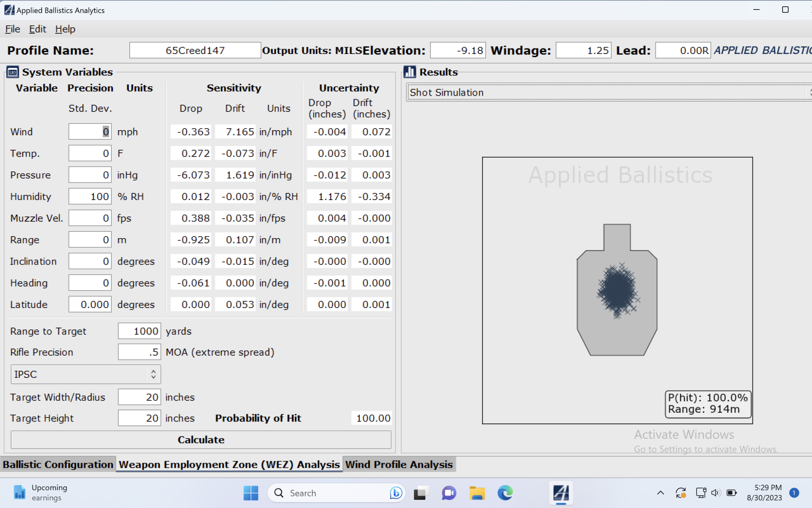Open File Explorer from the taskbar
812x508 pixels.
pyautogui.click(x=477, y=493)
